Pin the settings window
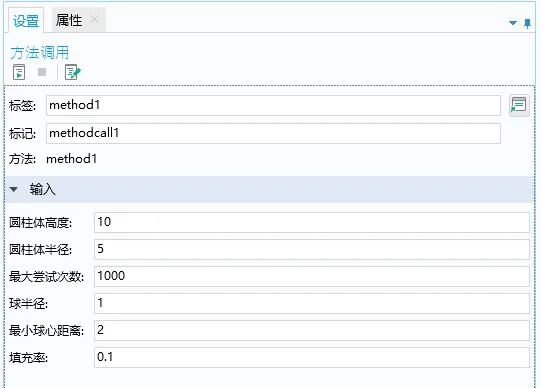 527,23
